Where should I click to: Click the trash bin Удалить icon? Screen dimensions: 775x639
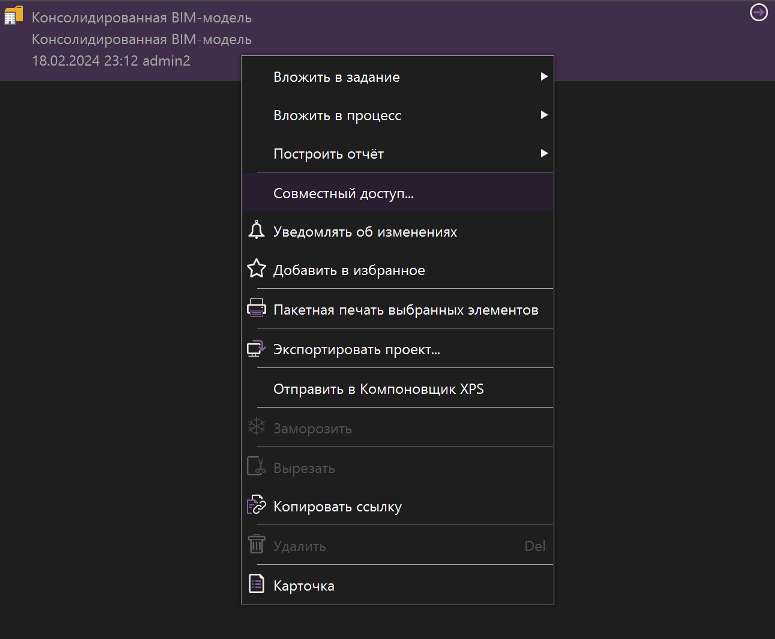[256, 544]
